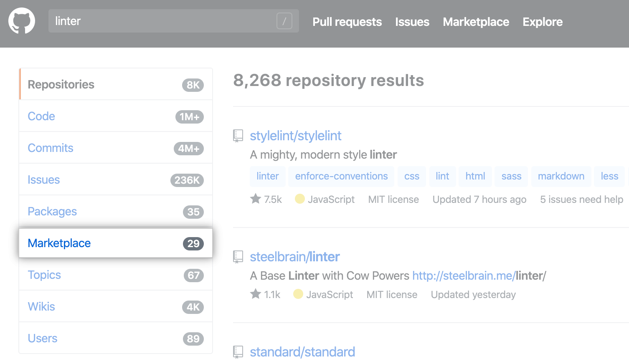Click the 7.5k star icon for stylelint
The width and height of the screenshot is (629, 364).
[256, 199]
